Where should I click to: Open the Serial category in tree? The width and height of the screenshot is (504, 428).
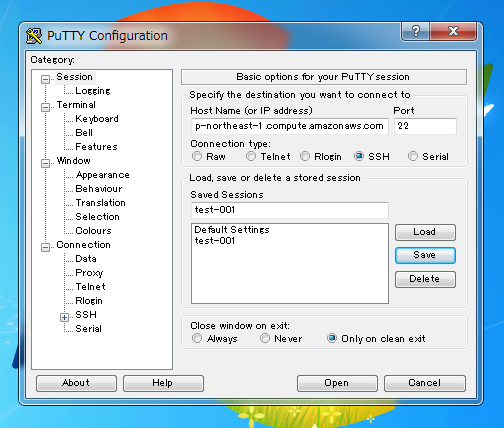tap(88, 329)
